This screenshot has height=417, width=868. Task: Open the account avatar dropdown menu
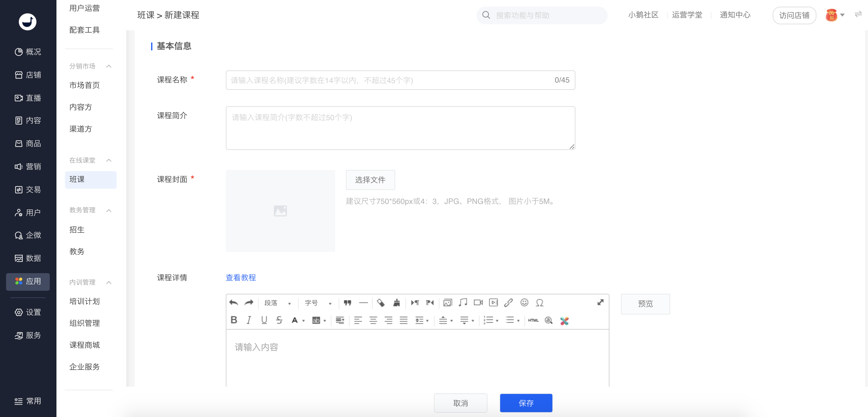pos(835,15)
